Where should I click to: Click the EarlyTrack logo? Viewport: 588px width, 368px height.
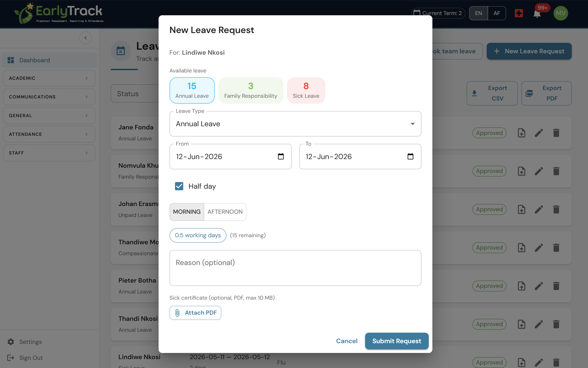tap(58, 13)
